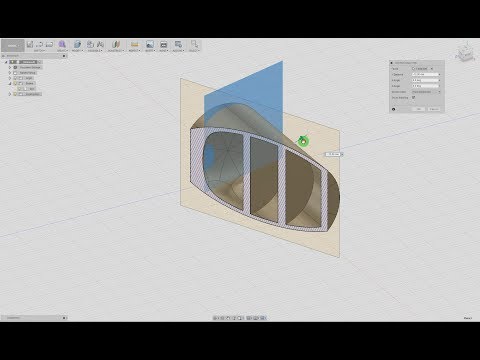Select the sketch line tool icon
The height and width of the screenshot is (360, 480).
click(39, 44)
